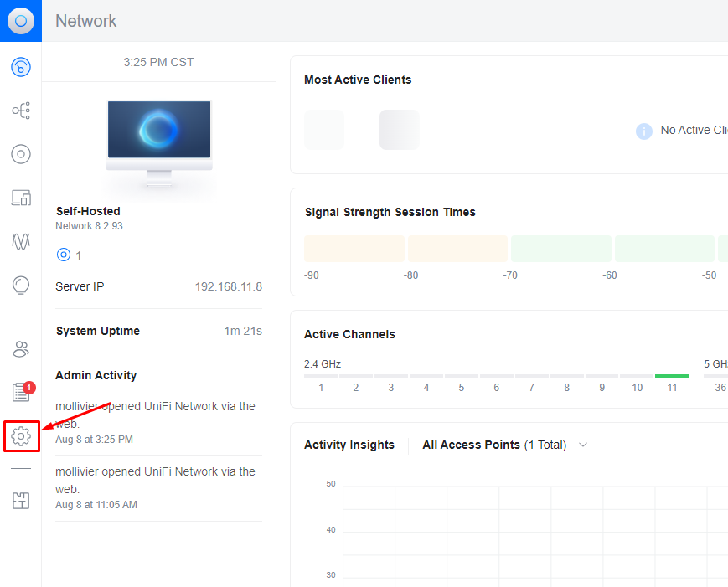Open the Topology icon in sidebar

(x=21, y=111)
